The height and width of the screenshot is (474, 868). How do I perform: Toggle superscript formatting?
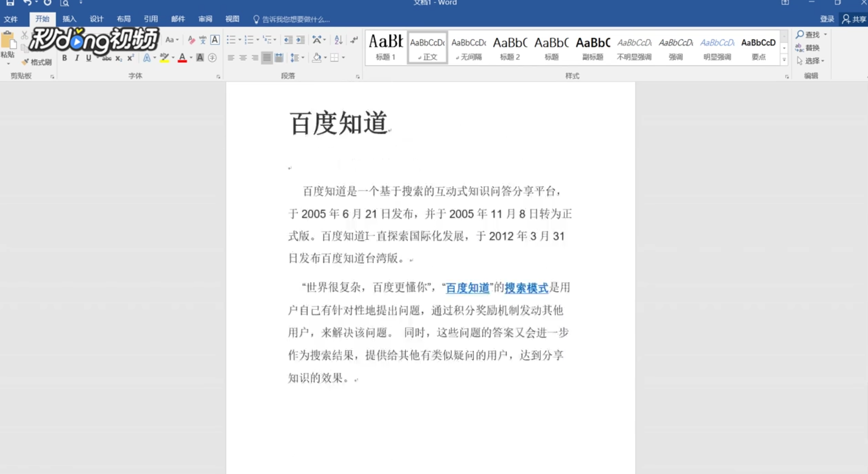pos(130,58)
